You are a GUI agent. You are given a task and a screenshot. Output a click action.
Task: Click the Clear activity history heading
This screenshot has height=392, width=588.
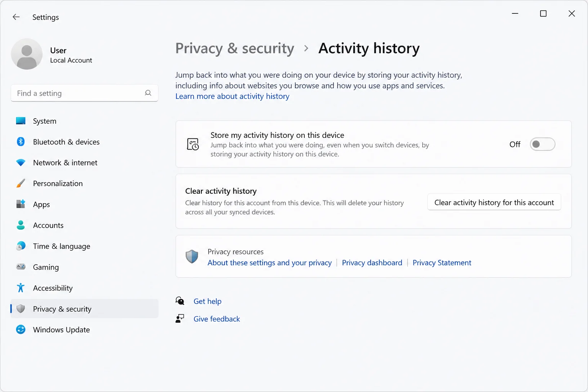coord(221,191)
